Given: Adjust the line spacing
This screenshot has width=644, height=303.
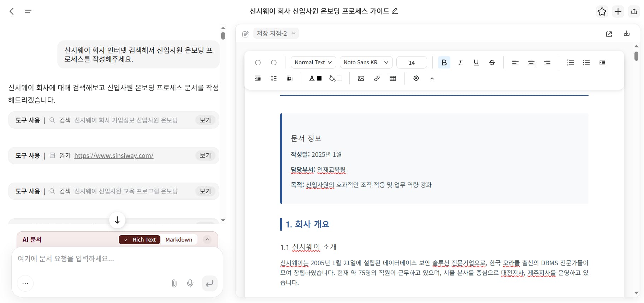Looking at the screenshot, I should [274, 78].
